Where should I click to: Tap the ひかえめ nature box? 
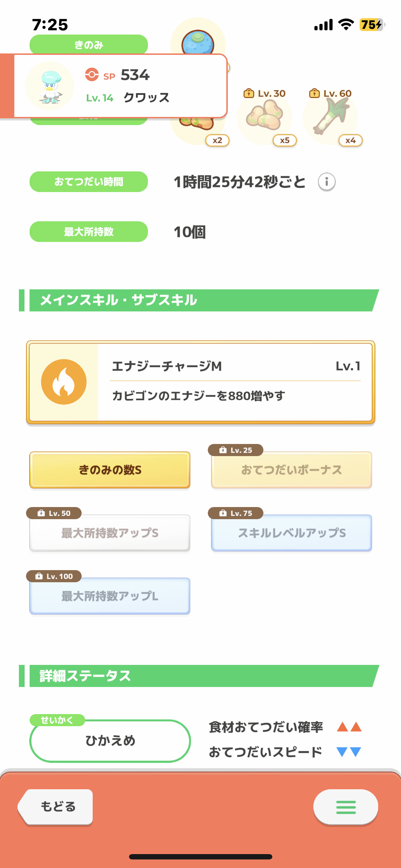tap(110, 741)
